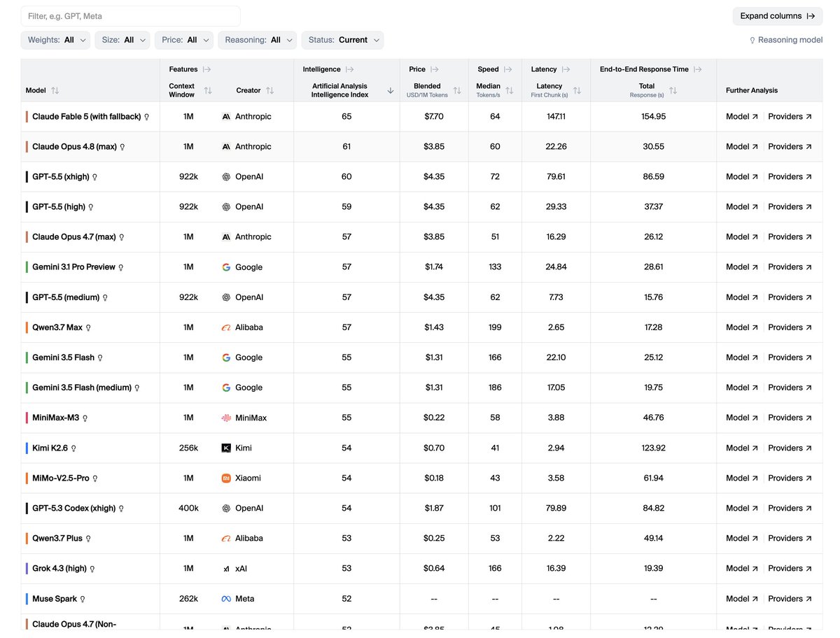Open the Reasoning filter dropdown
840x638 pixels.
click(258, 40)
